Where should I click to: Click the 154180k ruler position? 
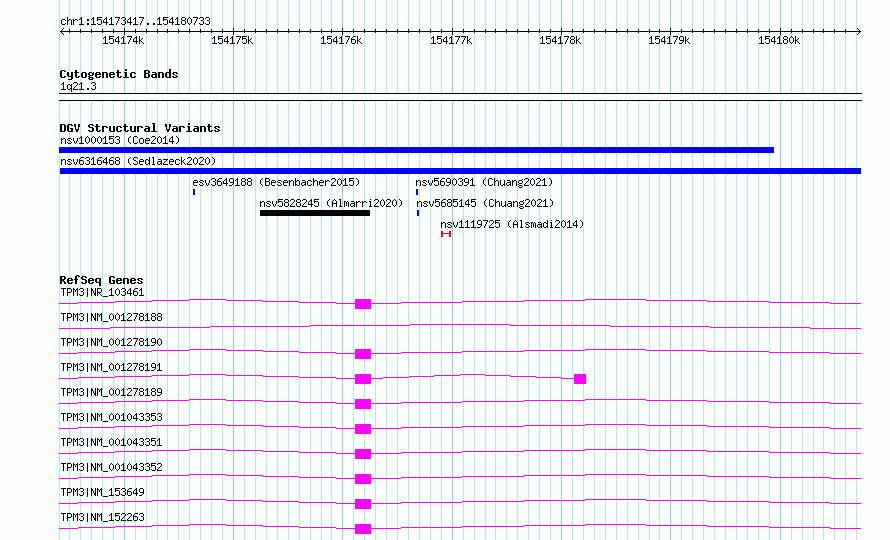pos(779,40)
